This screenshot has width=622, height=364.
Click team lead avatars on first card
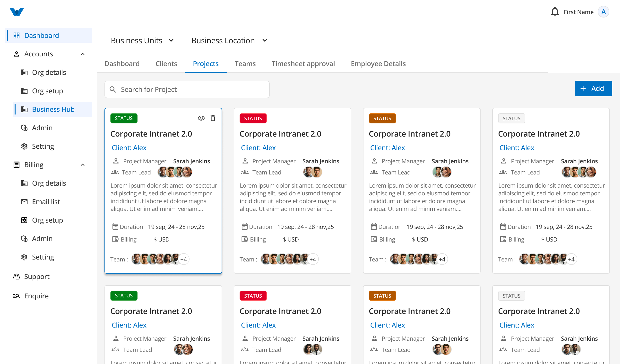click(x=175, y=172)
